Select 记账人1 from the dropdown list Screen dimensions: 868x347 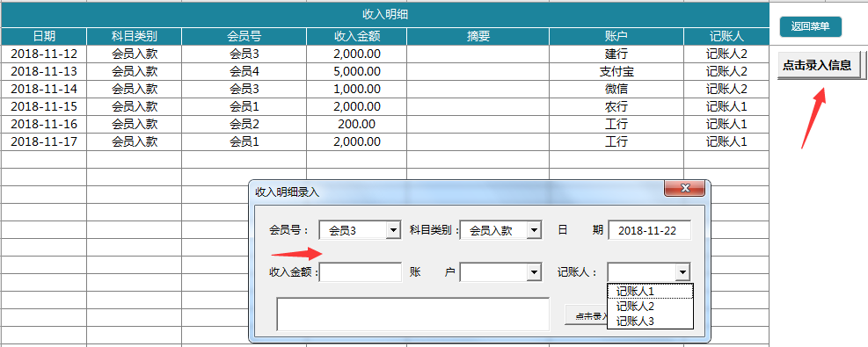pyautogui.click(x=650, y=291)
